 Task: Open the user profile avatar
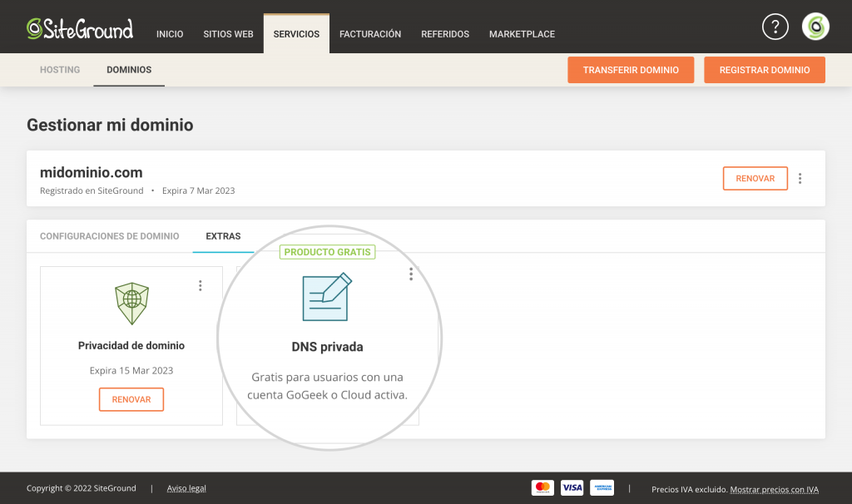point(815,27)
